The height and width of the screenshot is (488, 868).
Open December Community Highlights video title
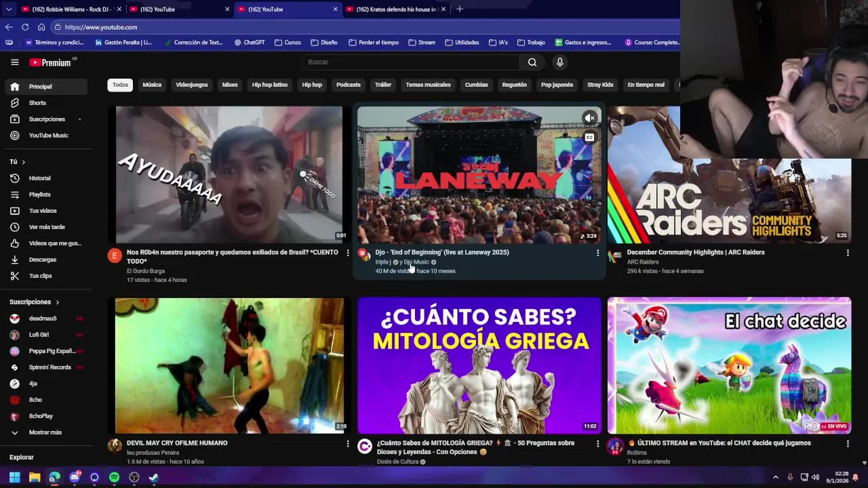point(696,252)
